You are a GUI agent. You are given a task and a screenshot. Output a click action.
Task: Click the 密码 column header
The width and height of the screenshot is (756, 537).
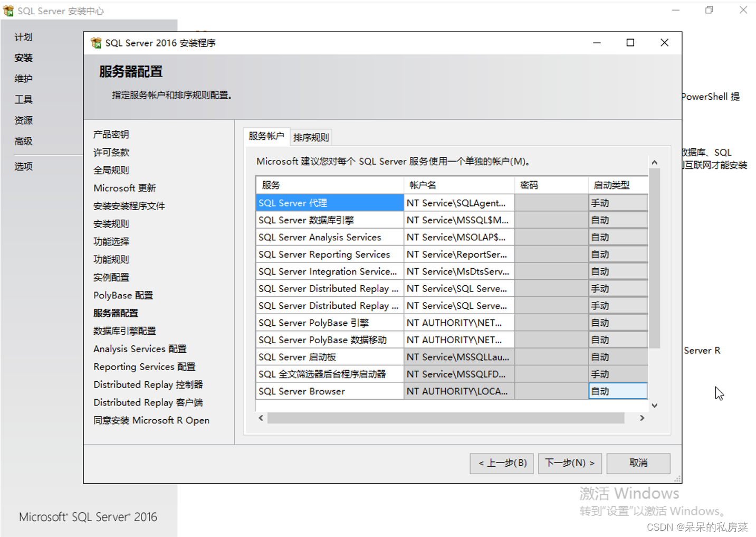coord(551,185)
